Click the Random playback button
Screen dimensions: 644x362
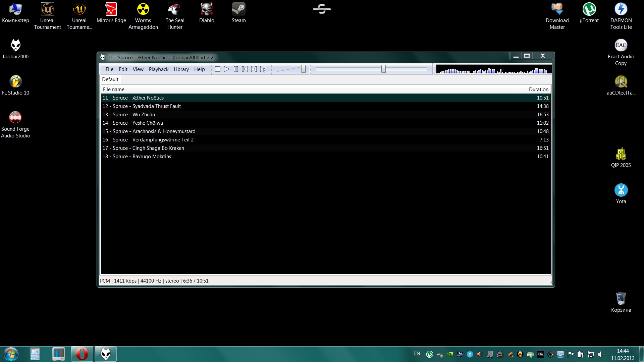pos(263,69)
